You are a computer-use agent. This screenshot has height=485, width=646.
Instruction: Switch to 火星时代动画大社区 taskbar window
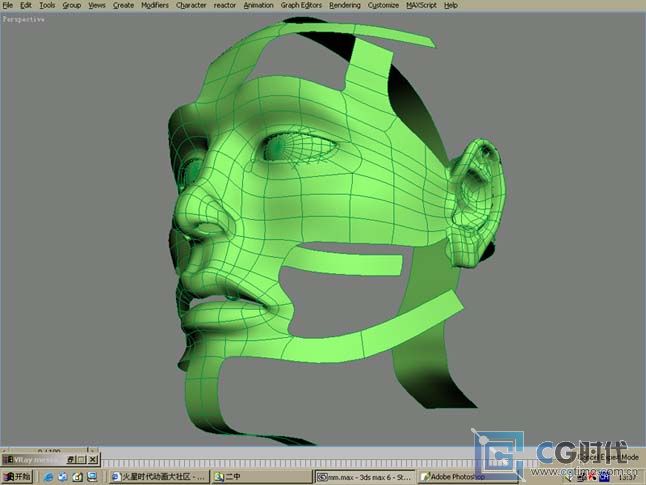tap(159, 477)
